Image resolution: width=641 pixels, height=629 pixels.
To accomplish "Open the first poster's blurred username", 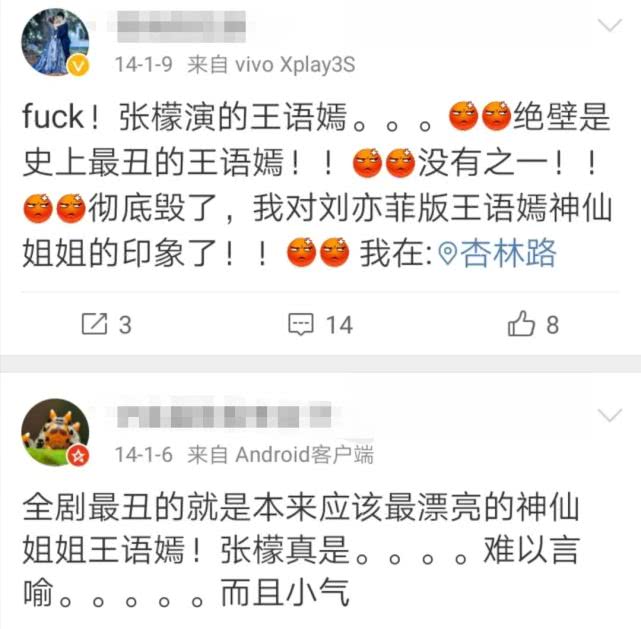I will point(182,26).
